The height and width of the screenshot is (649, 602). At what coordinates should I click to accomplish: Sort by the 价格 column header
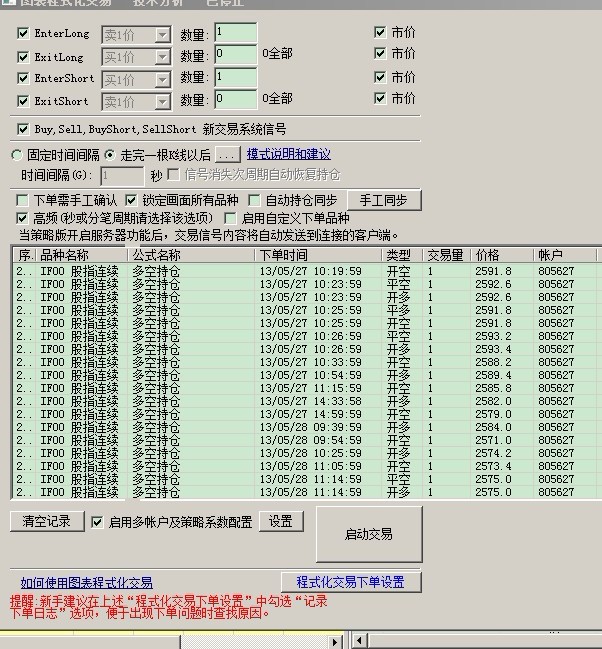(x=502, y=255)
